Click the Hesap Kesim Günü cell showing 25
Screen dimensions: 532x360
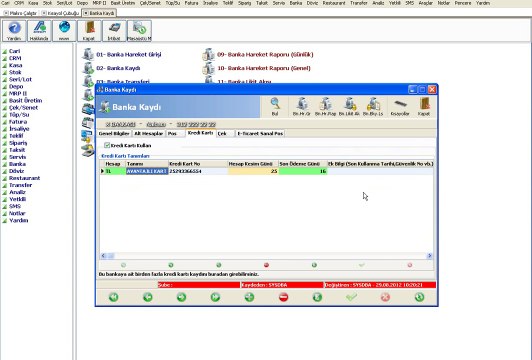(x=253, y=171)
